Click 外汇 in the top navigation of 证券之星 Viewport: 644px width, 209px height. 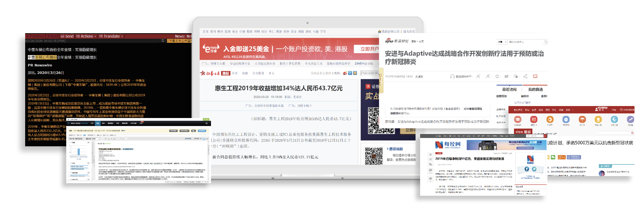(272, 31)
